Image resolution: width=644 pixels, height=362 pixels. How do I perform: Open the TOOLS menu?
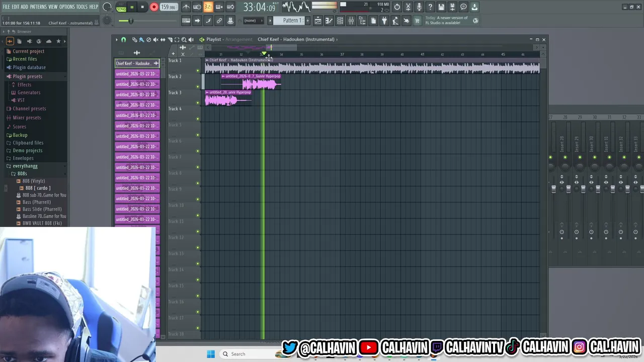tap(82, 7)
